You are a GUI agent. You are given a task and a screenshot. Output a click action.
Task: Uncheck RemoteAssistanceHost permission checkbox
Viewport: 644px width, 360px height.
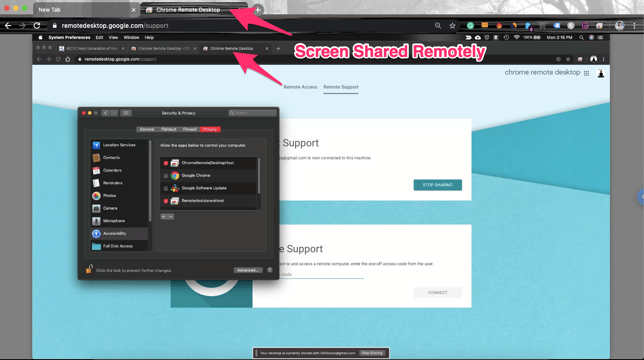click(166, 201)
